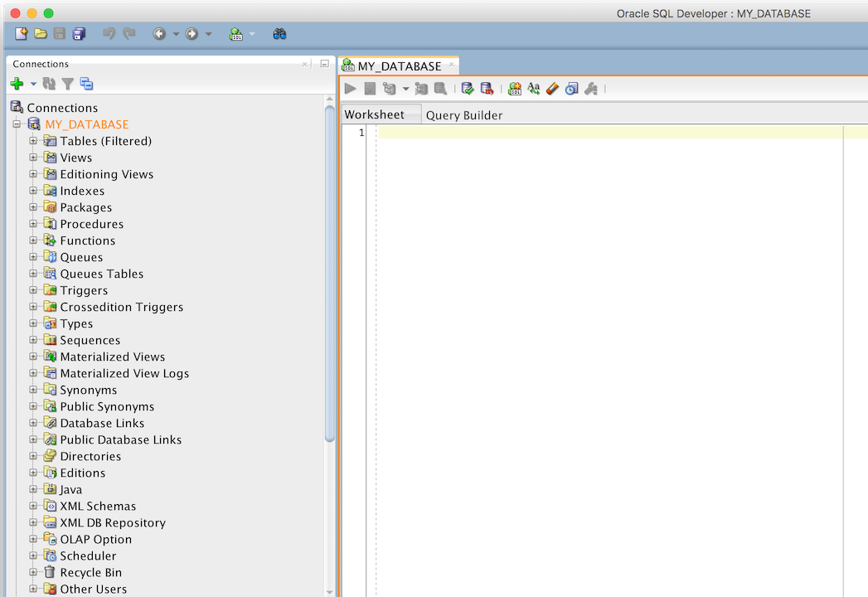
Task: Apply filter using funnel icon
Action: 67,84
